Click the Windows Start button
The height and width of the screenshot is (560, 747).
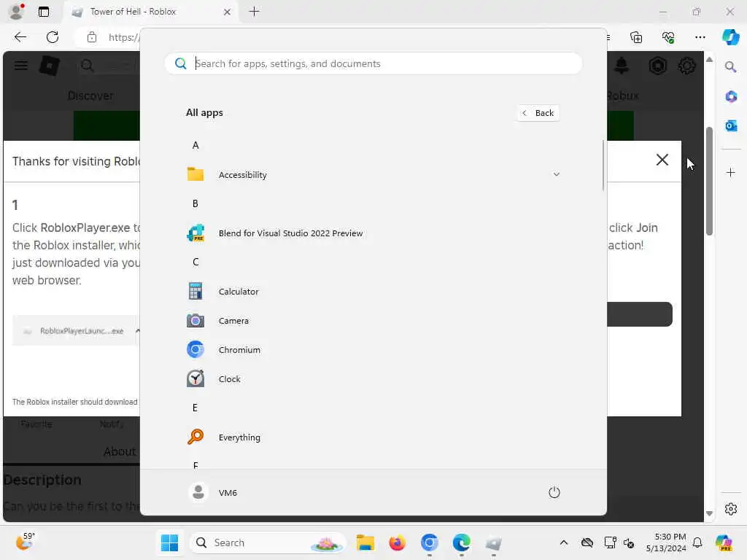169,542
